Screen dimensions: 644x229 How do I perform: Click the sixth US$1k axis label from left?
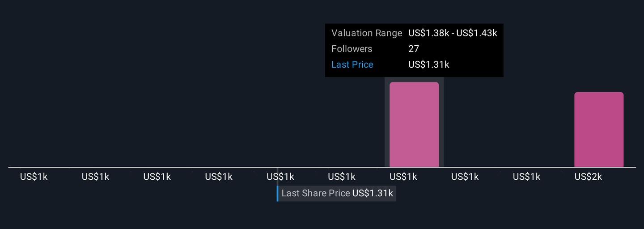pyautogui.click(x=342, y=177)
